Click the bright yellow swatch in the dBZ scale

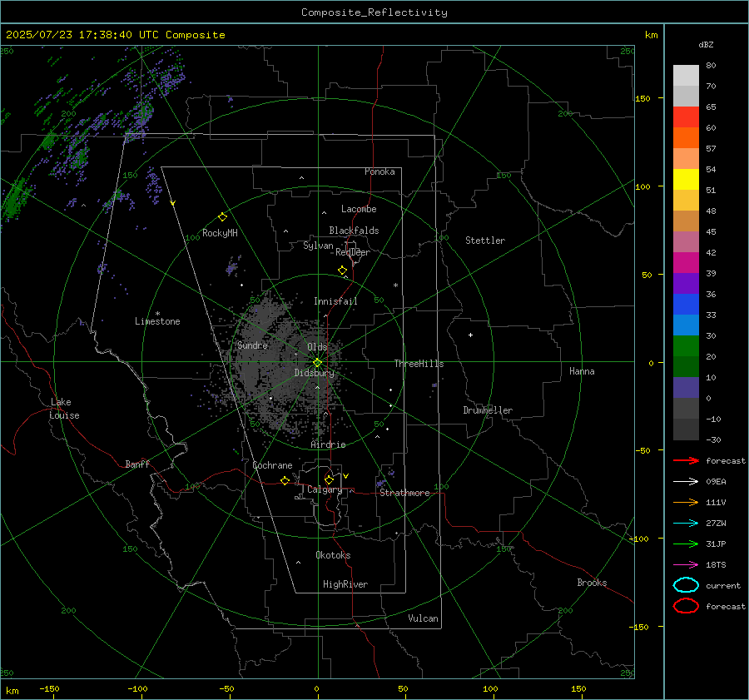(686, 180)
